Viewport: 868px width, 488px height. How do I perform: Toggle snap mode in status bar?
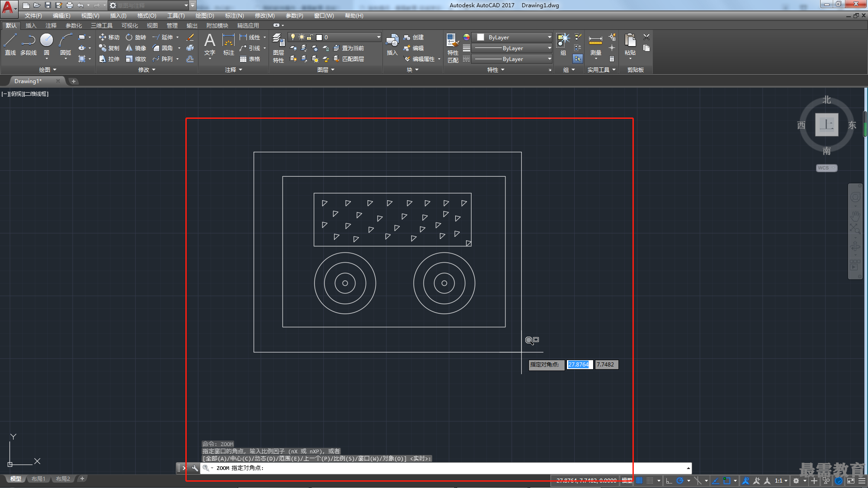coord(650,481)
